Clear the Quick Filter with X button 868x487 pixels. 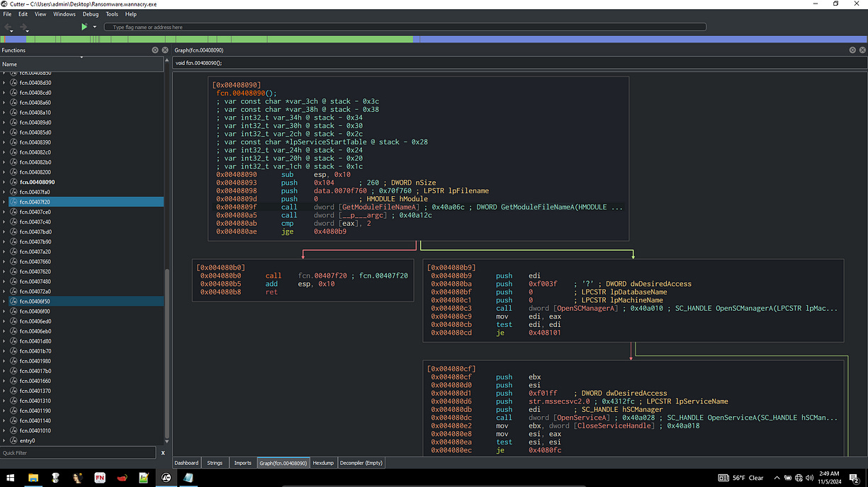163,452
